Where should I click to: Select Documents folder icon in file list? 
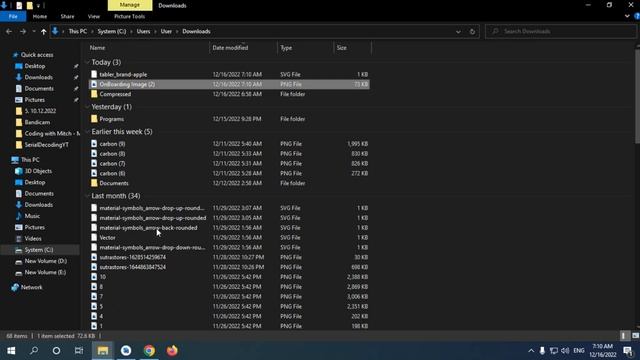94,183
